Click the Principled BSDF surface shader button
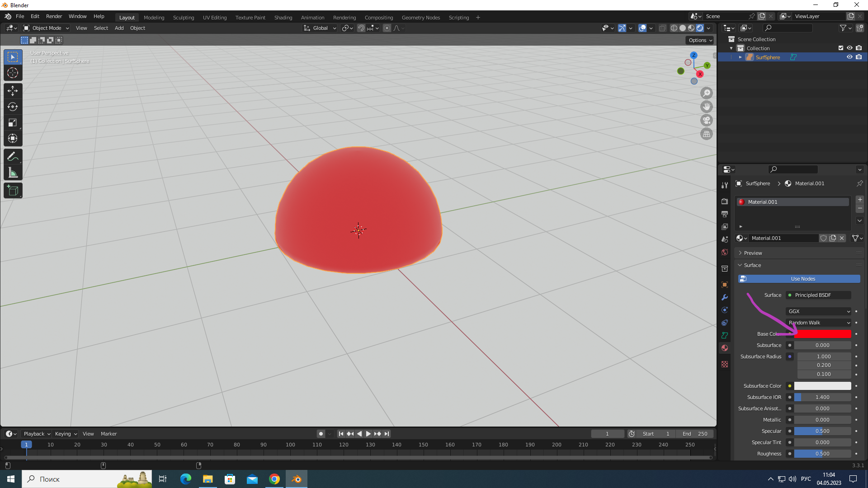The height and width of the screenshot is (488, 868). click(x=819, y=295)
